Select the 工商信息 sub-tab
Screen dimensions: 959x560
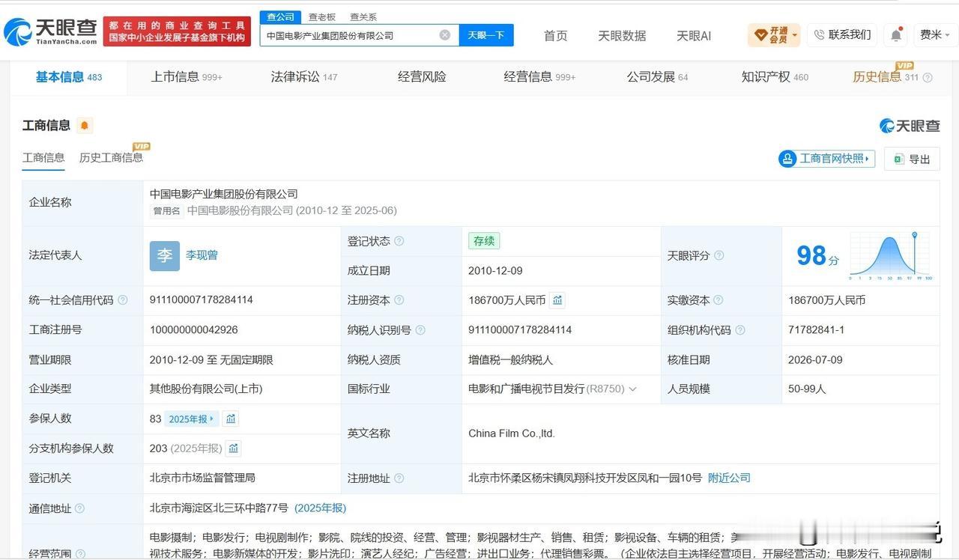click(x=43, y=157)
